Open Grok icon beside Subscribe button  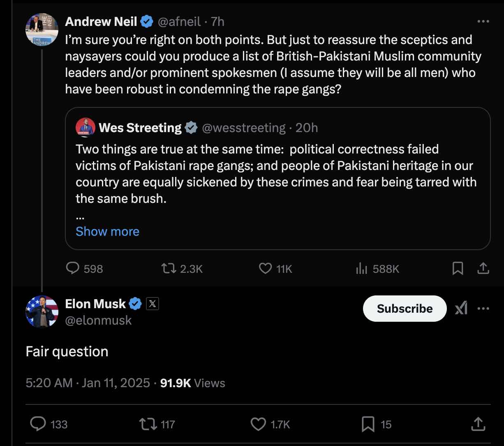coord(461,308)
